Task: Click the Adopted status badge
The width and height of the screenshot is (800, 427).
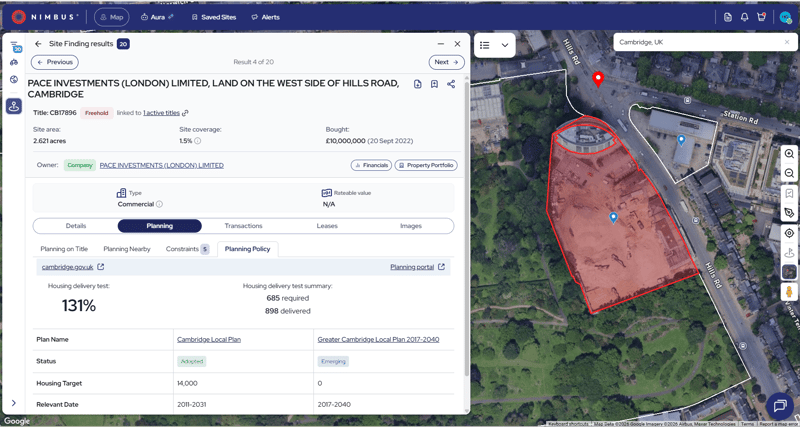Action: point(192,361)
